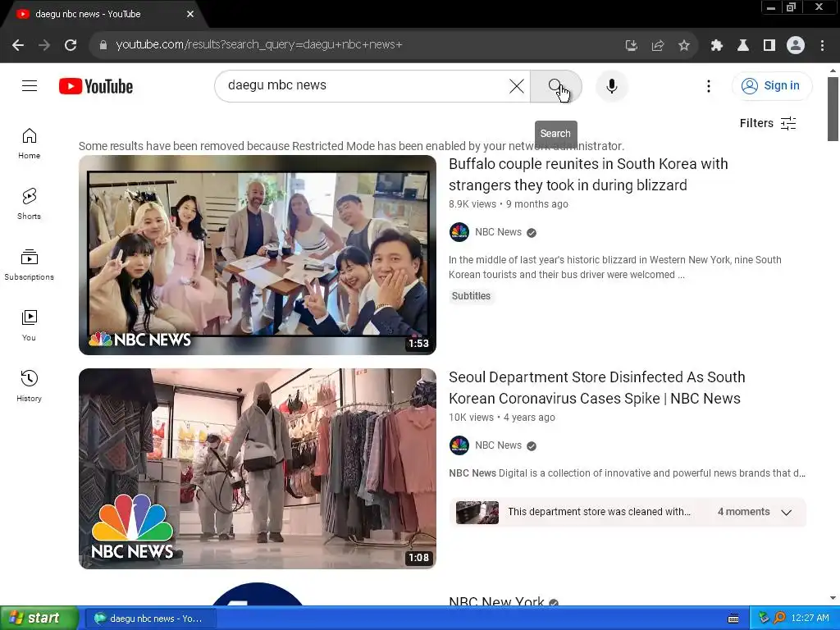The height and width of the screenshot is (630, 840).
Task: Go to Home in sidebar
Action: pos(29,144)
